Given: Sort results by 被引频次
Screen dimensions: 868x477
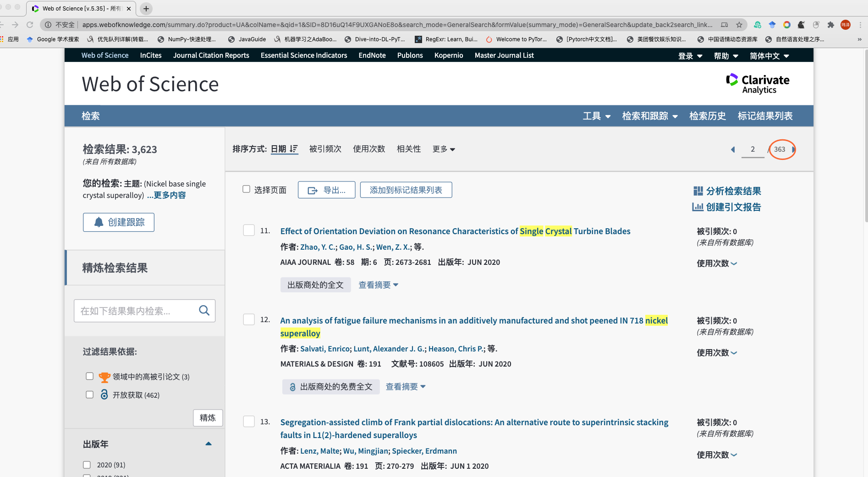Looking at the screenshot, I should [325, 149].
